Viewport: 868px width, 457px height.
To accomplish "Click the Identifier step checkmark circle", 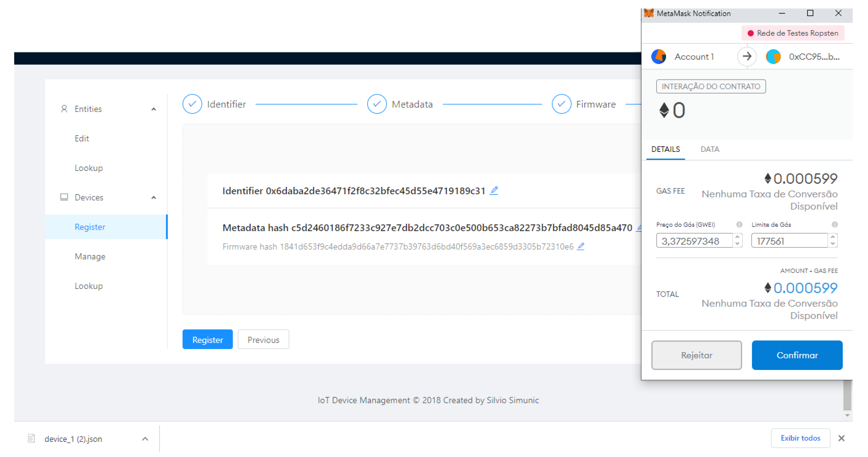I will [x=192, y=104].
